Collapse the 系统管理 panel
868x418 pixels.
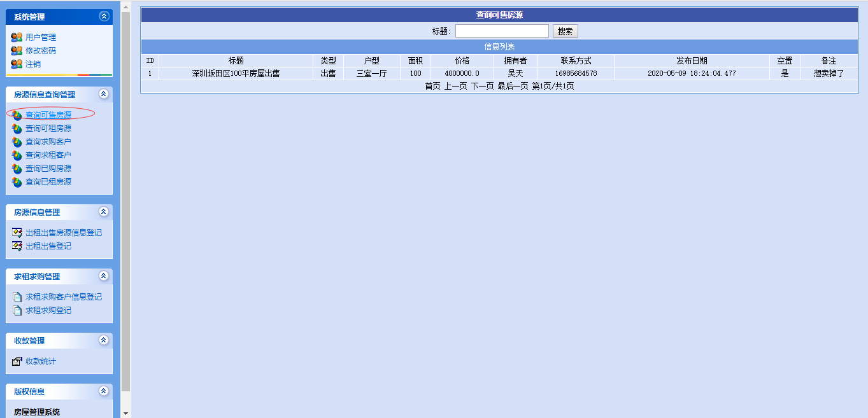tap(104, 17)
